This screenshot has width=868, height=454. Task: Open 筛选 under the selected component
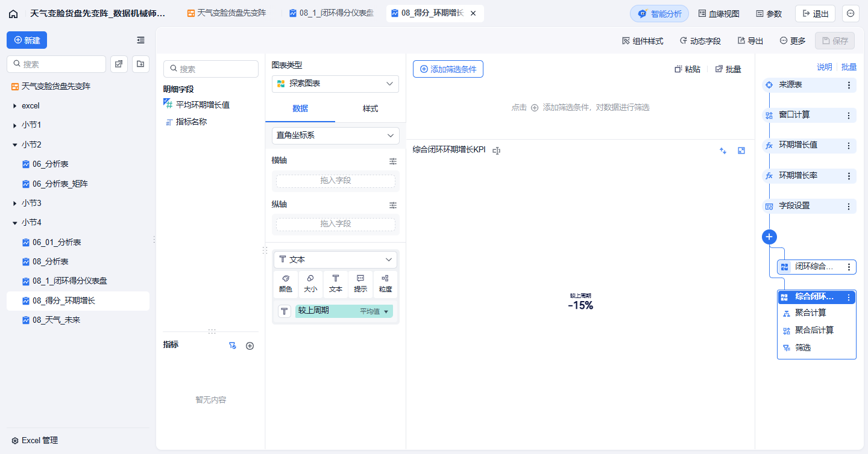click(x=803, y=348)
